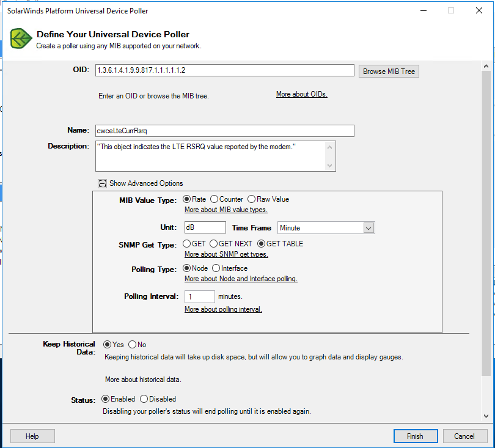
Task: Click the Description box scroll up arrow
Action: 329,147
